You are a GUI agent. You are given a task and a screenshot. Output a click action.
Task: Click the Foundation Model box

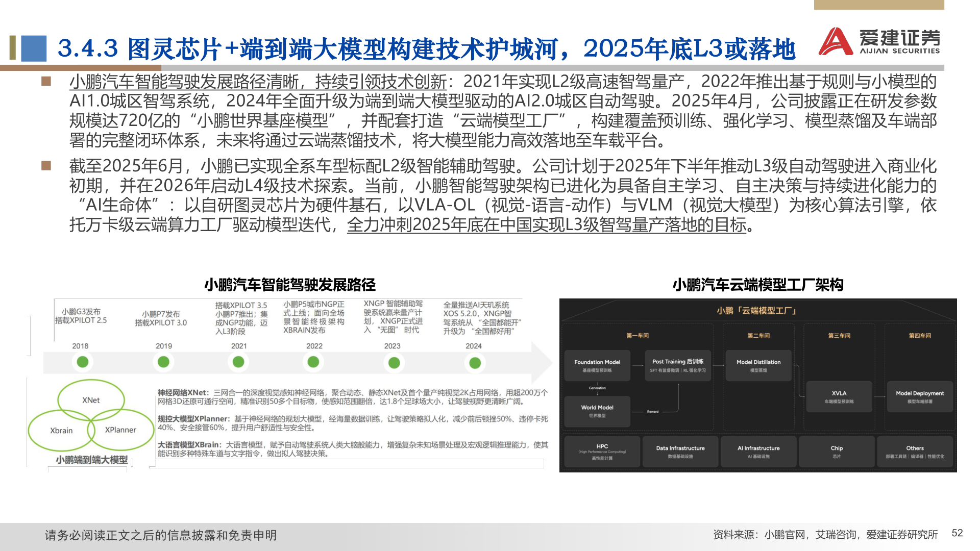point(597,365)
